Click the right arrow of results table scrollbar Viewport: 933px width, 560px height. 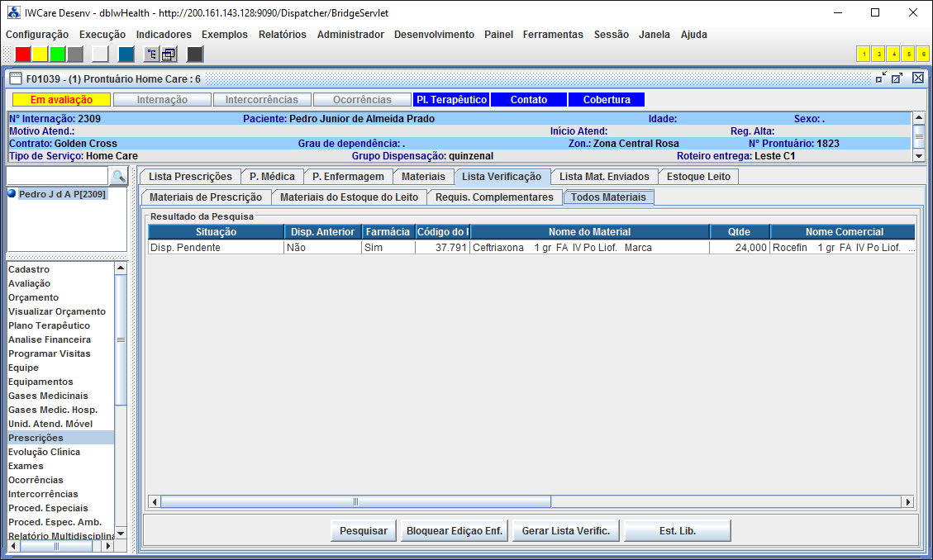908,501
